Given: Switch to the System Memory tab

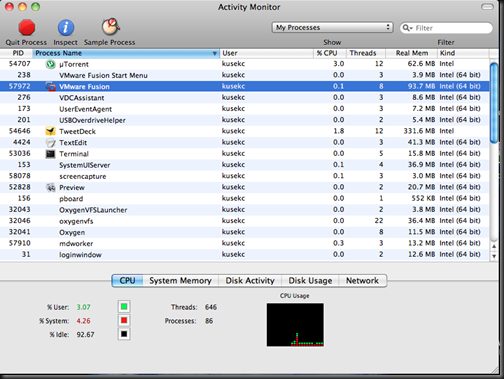Looking at the screenshot, I should tap(180, 281).
